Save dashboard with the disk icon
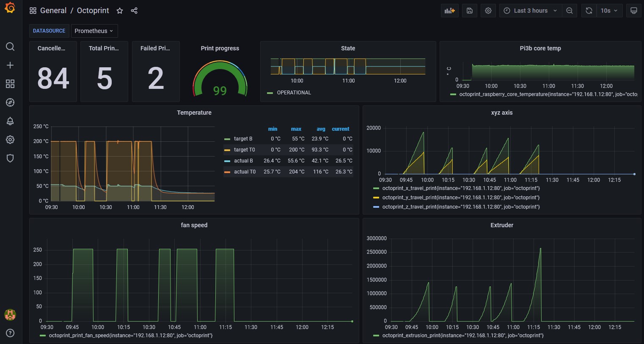This screenshot has height=344, width=644. 470,11
